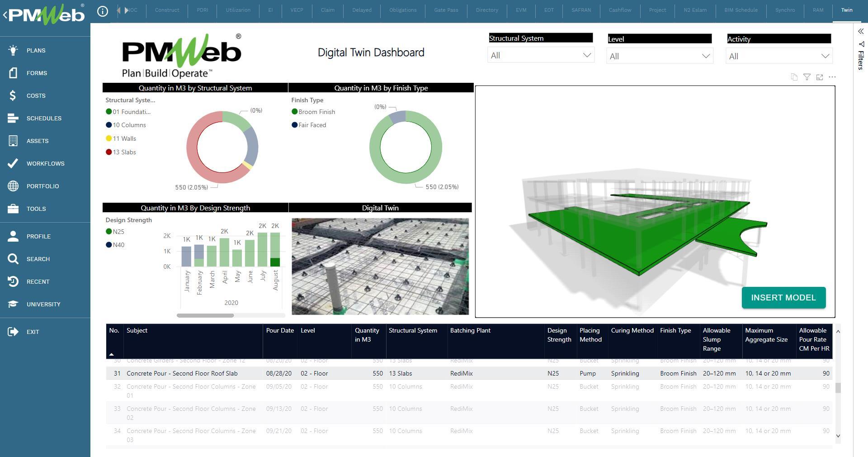The height and width of the screenshot is (457, 868).
Task: Switch to the Construct tab
Action: pos(167,10)
